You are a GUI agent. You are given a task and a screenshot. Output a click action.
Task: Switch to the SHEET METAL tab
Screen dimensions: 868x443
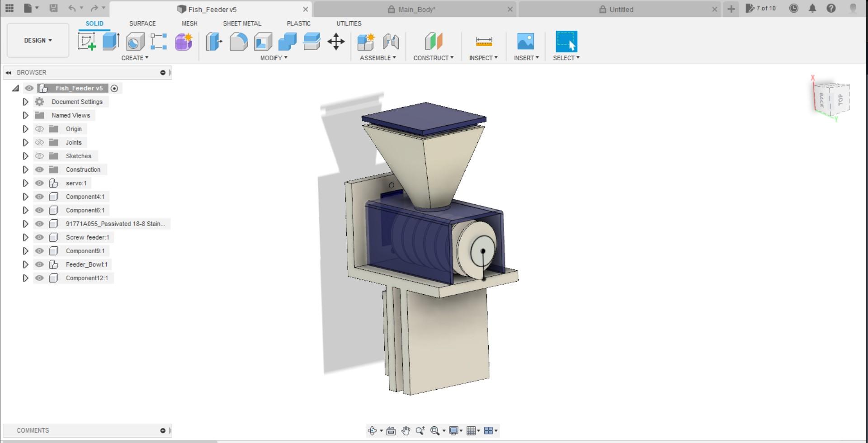coord(242,24)
